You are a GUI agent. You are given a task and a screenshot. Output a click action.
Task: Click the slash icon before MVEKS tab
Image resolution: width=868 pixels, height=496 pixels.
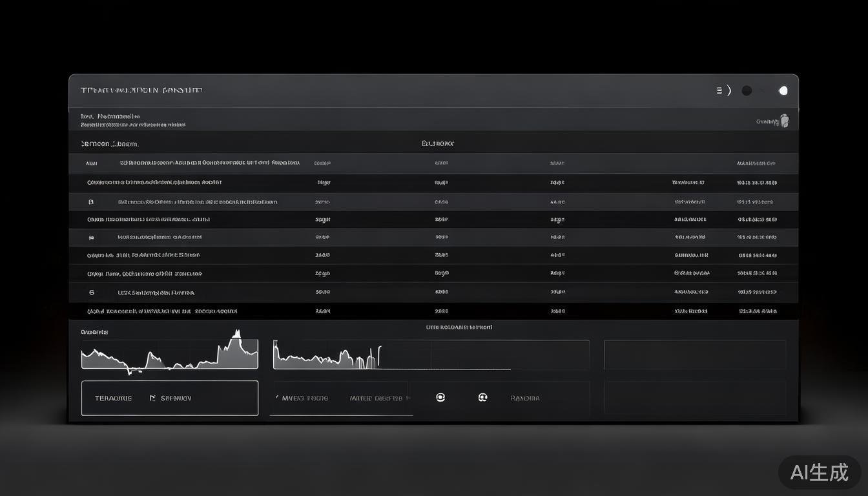(x=276, y=398)
